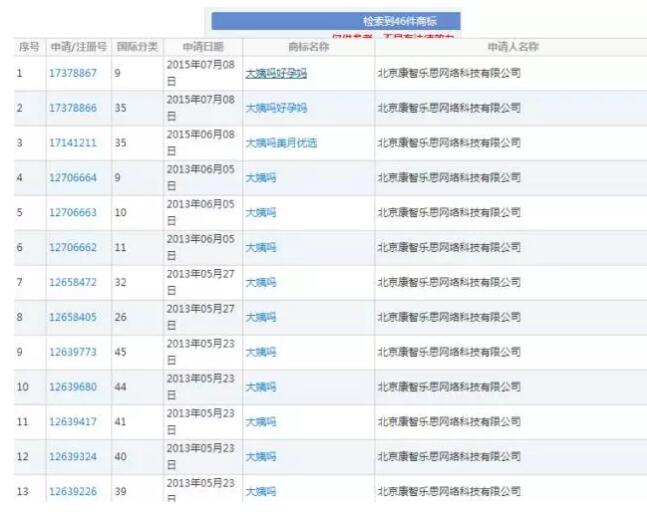
Task: Open 大姨吗 trademark in row 6
Action: 261,248
